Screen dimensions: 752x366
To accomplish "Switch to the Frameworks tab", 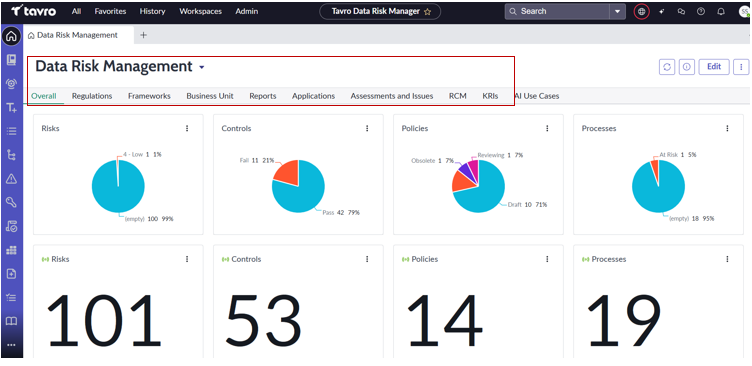I will click(149, 96).
